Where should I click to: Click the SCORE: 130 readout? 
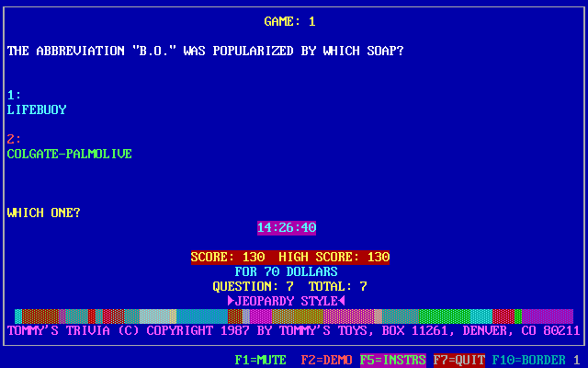pos(228,258)
